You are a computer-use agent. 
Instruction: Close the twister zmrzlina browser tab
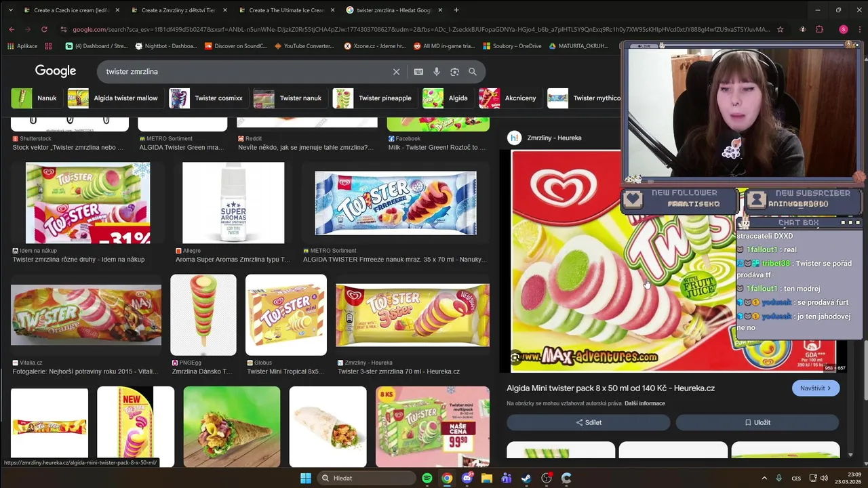(440, 10)
